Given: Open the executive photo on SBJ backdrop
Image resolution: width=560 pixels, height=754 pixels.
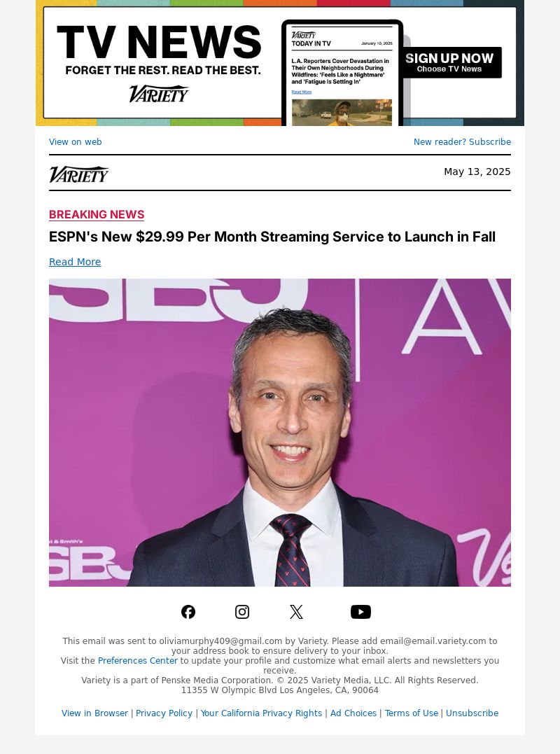Looking at the screenshot, I should point(280,432).
